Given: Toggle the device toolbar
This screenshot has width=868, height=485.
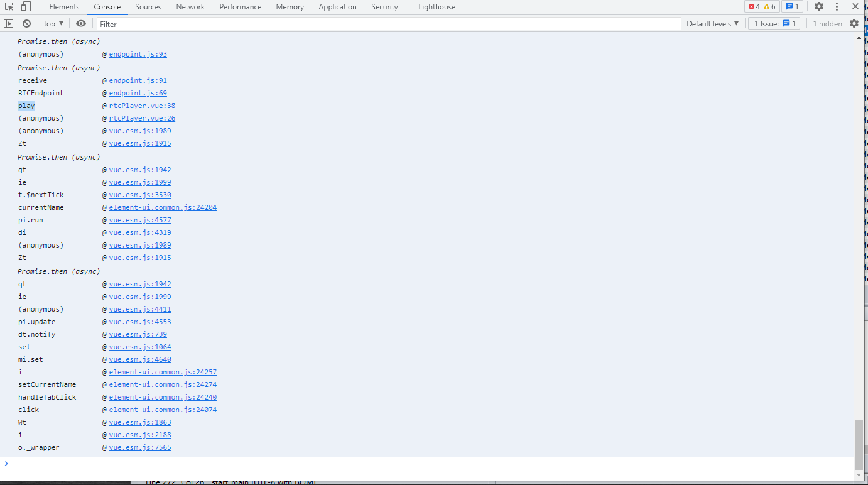Looking at the screenshot, I should coord(25,6).
